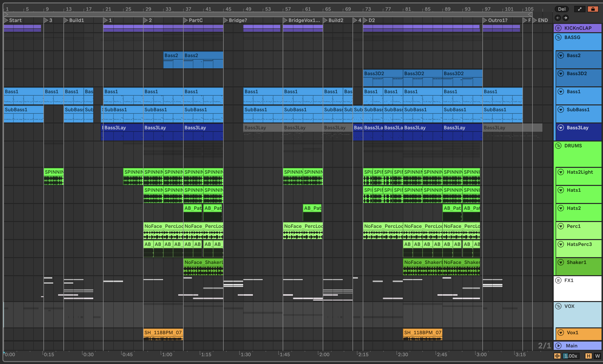This screenshot has height=364, width=603.
Task: Toggle the H optimize height button
Action: pos(588,356)
